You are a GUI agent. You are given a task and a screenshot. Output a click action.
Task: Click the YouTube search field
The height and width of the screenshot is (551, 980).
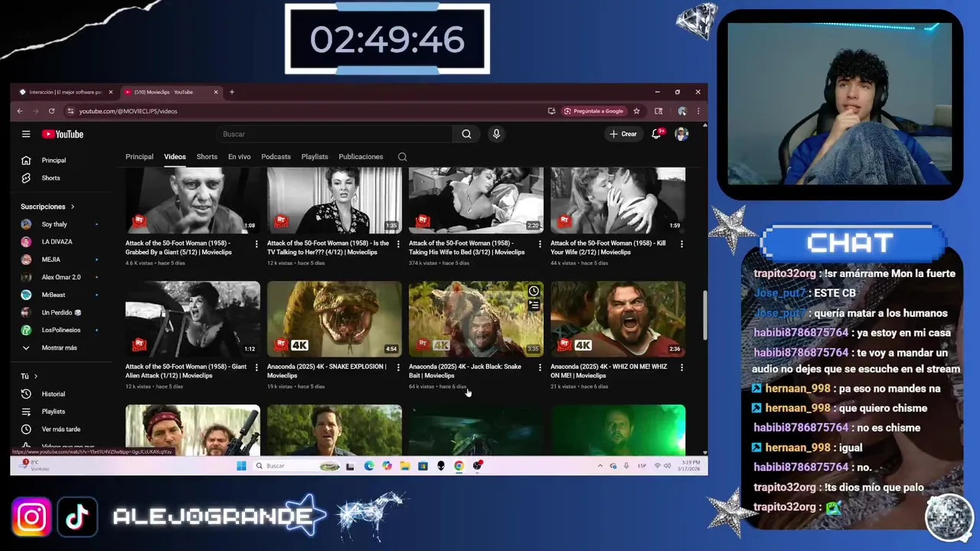(334, 134)
